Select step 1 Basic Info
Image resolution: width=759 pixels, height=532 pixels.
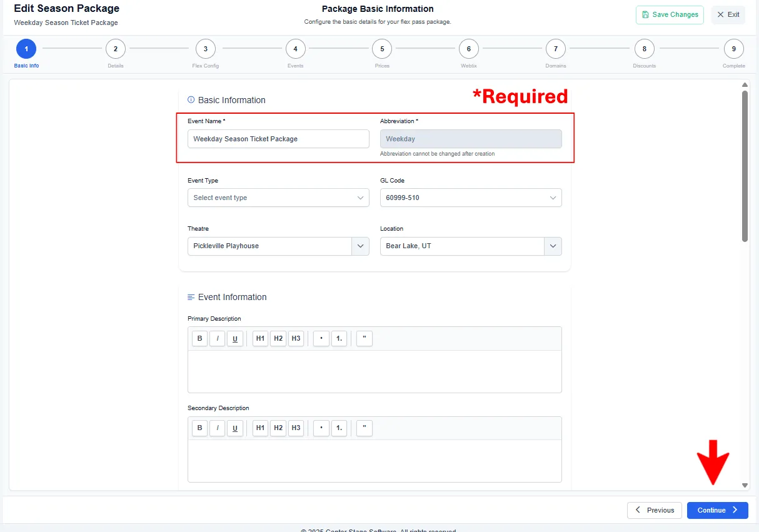26,49
